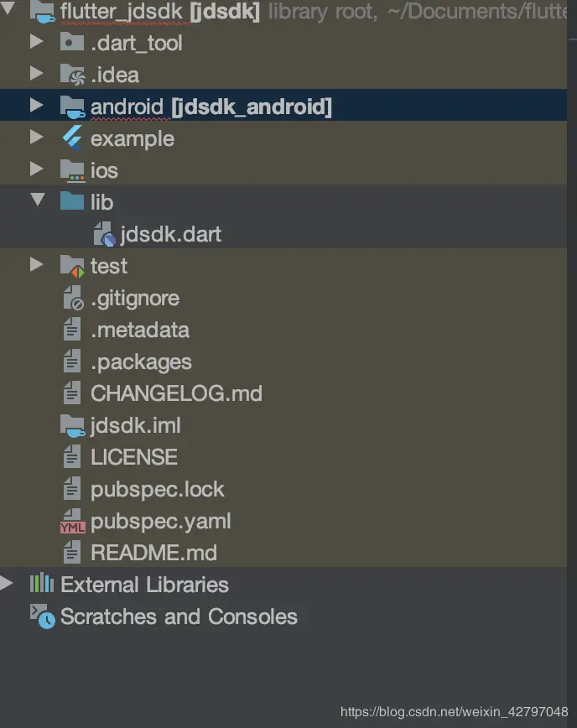Click the .gitignore file icon
This screenshot has width=577, height=728.
click(x=73, y=299)
